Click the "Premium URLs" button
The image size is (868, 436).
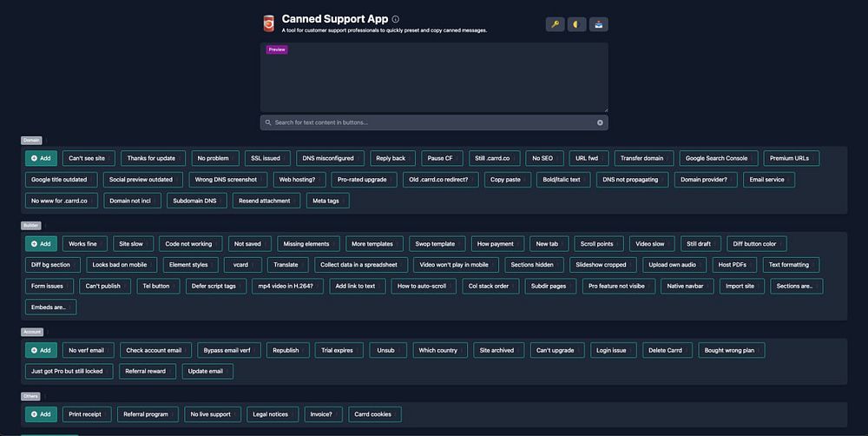[791, 158]
